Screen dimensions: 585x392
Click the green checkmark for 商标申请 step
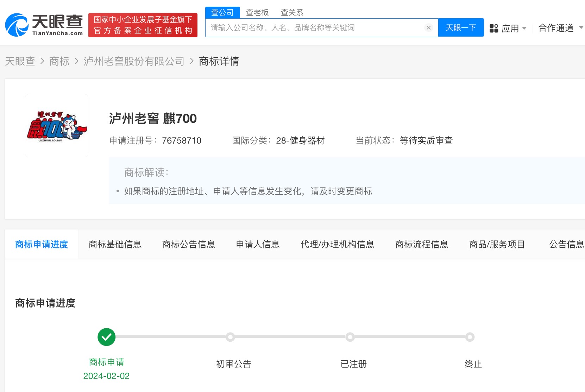point(106,337)
